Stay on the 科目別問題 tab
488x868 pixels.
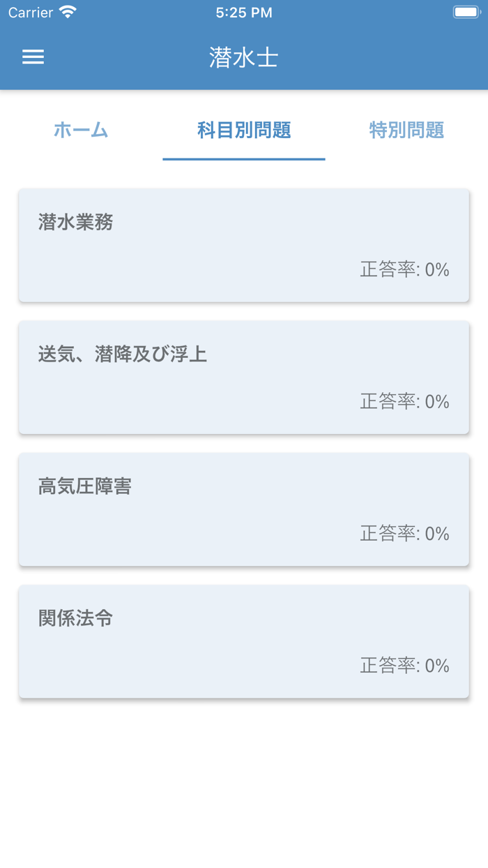243,130
